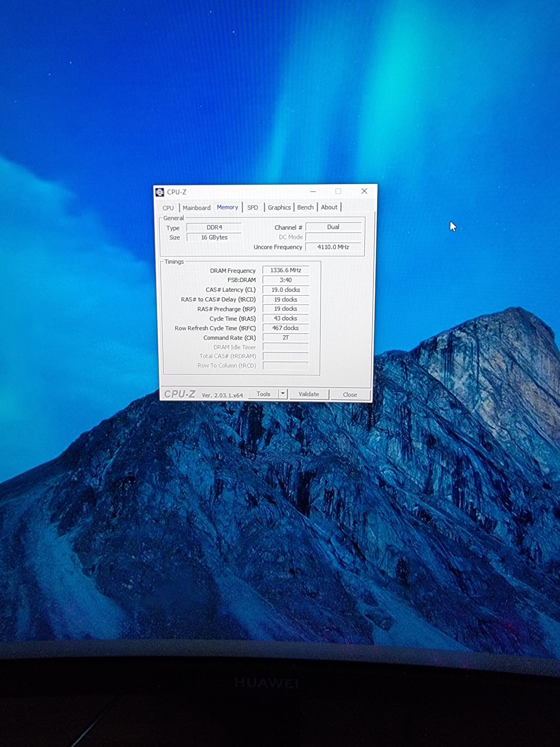The width and height of the screenshot is (560, 747).
Task: Click the tRFC 467 clocks value
Action: (x=286, y=328)
